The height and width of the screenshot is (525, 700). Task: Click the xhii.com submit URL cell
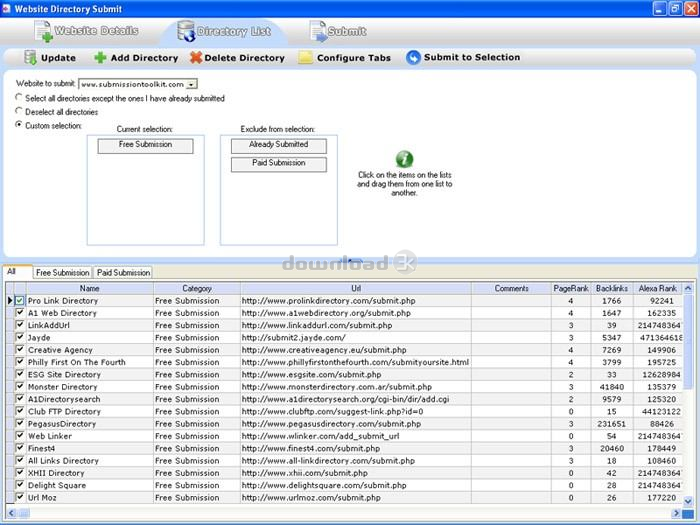pyautogui.click(x=356, y=473)
